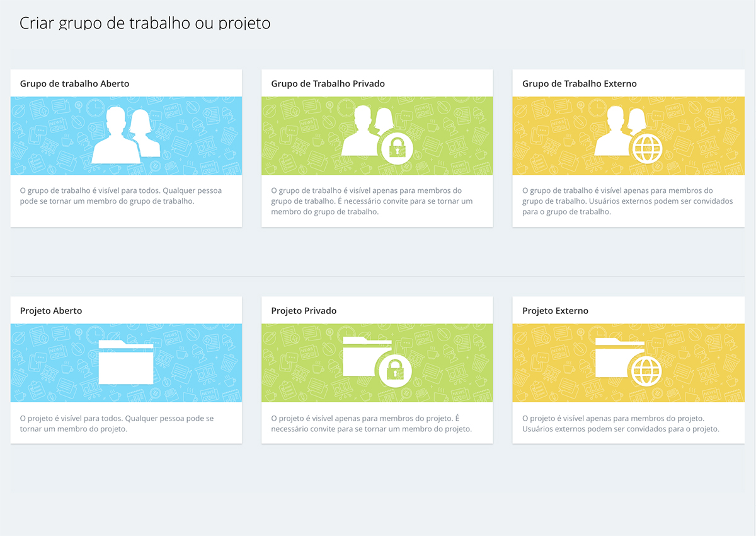The height and width of the screenshot is (536, 756).
Task: Click the white folder icon on the blue banner
Action: 126,363
